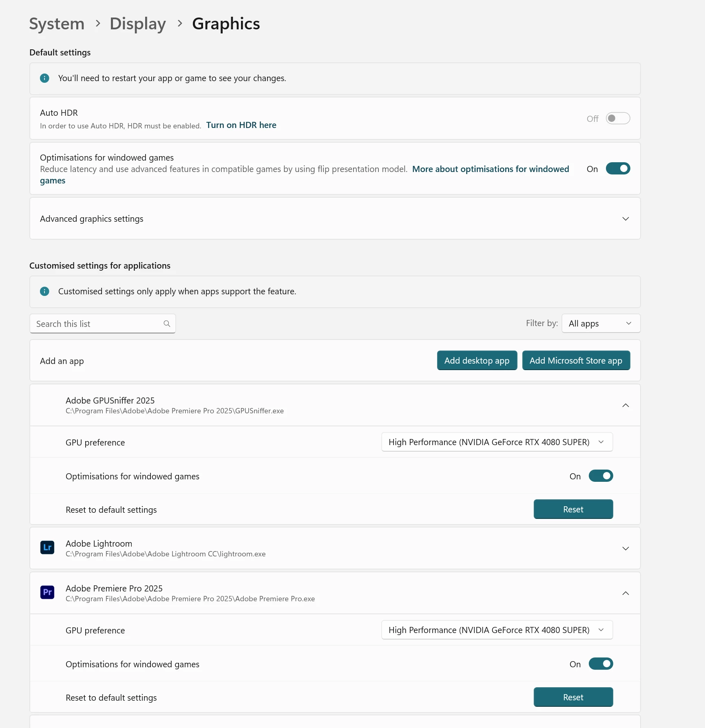Open GPU preference dropdown for Adobe GPUSniffer 2025
This screenshot has height=728, width=705.
497,442
